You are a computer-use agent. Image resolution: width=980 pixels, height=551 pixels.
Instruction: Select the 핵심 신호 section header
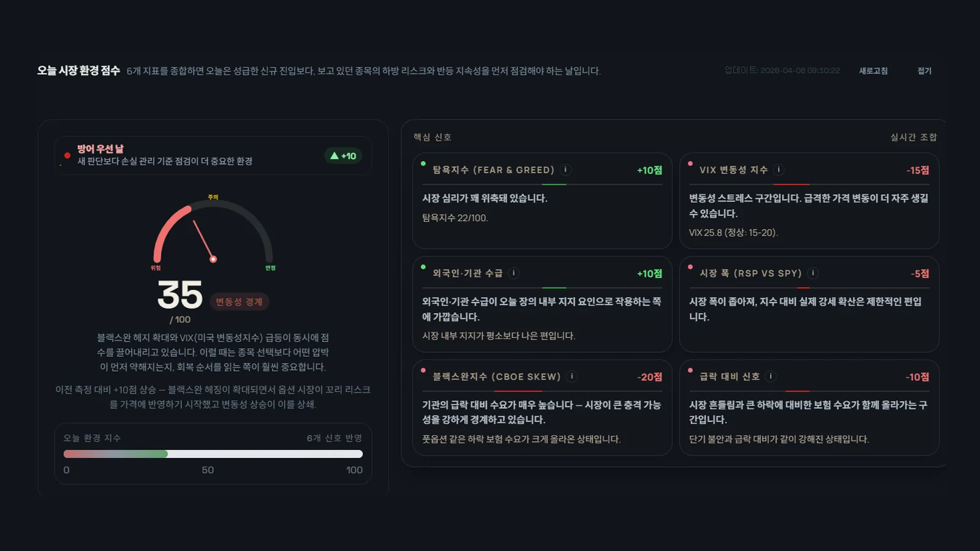click(432, 137)
